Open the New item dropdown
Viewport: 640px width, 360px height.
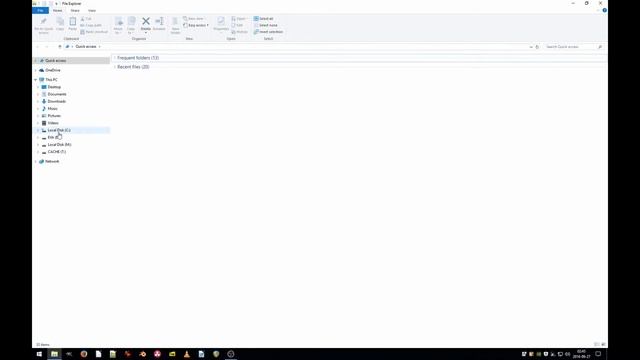click(193, 19)
